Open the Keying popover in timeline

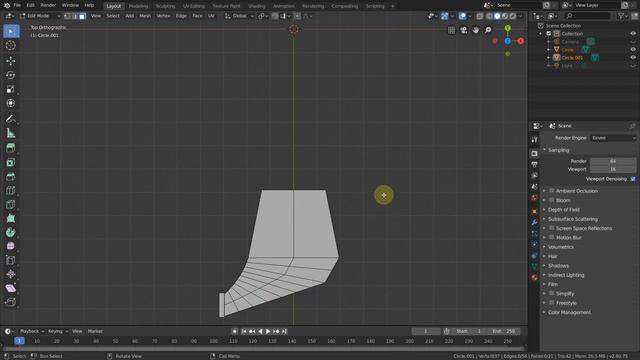coord(58,331)
